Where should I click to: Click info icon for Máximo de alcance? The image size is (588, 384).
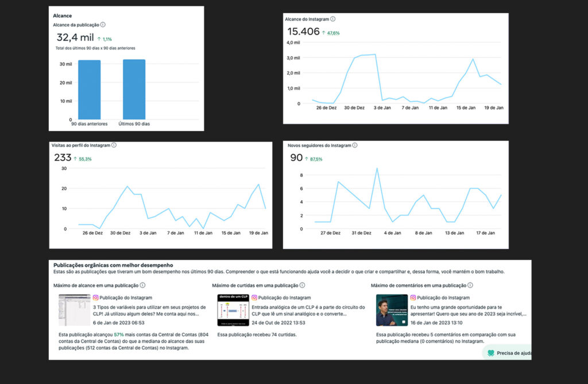tap(142, 285)
